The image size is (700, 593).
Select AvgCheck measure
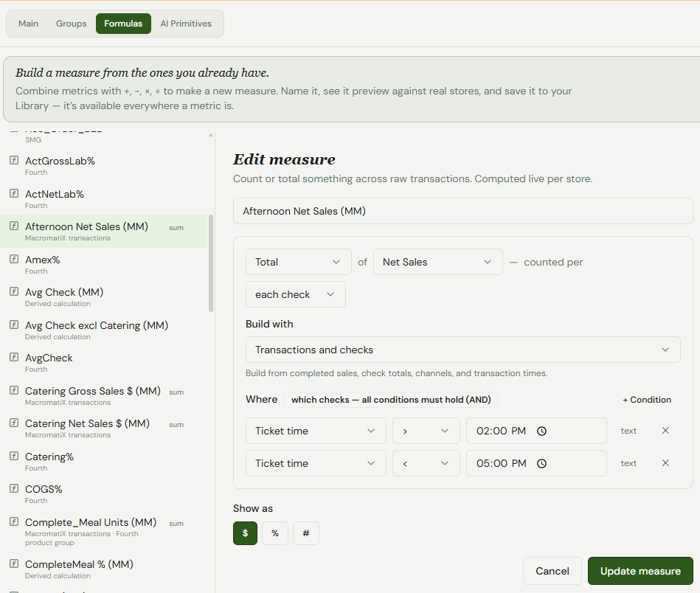pyautogui.click(x=104, y=363)
